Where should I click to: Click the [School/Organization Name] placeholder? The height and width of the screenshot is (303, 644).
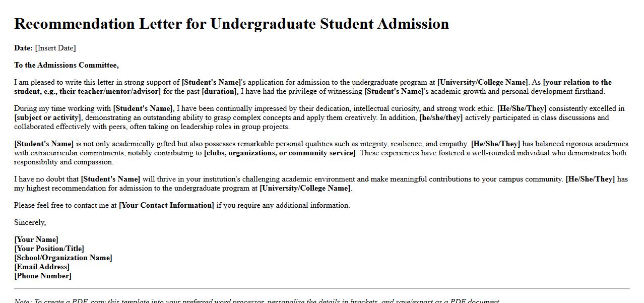pyautogui.click(x=63, y=258)
